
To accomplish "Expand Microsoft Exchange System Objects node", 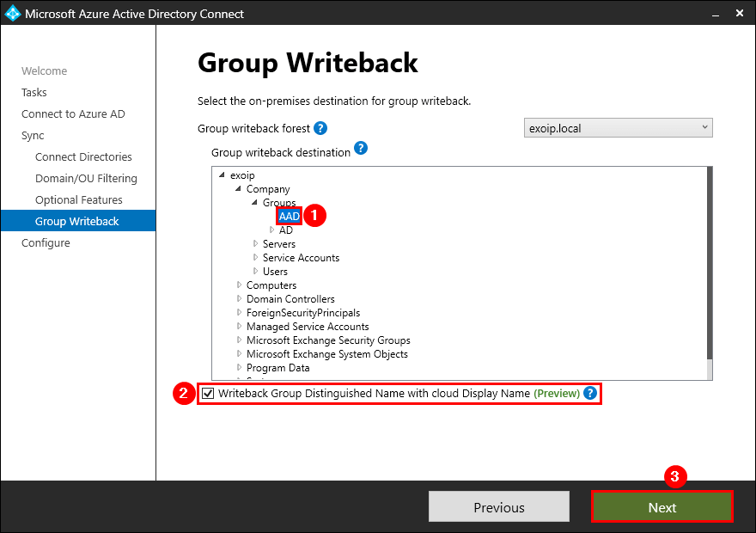I will click(x=239, y=353).
